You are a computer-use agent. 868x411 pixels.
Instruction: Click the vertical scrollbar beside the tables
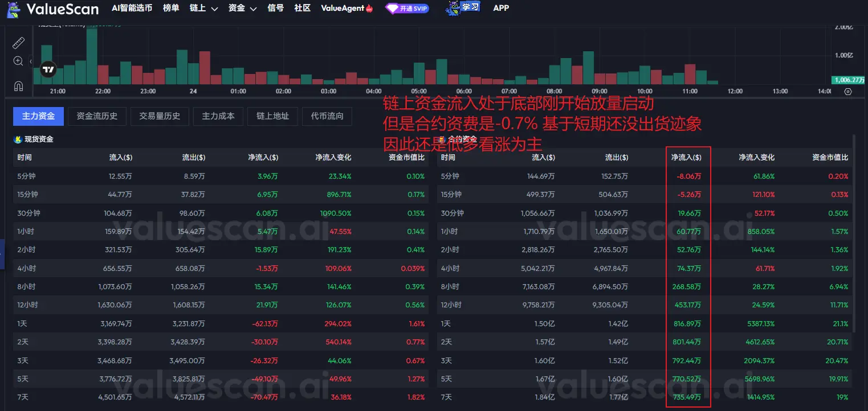coord(853,233)
